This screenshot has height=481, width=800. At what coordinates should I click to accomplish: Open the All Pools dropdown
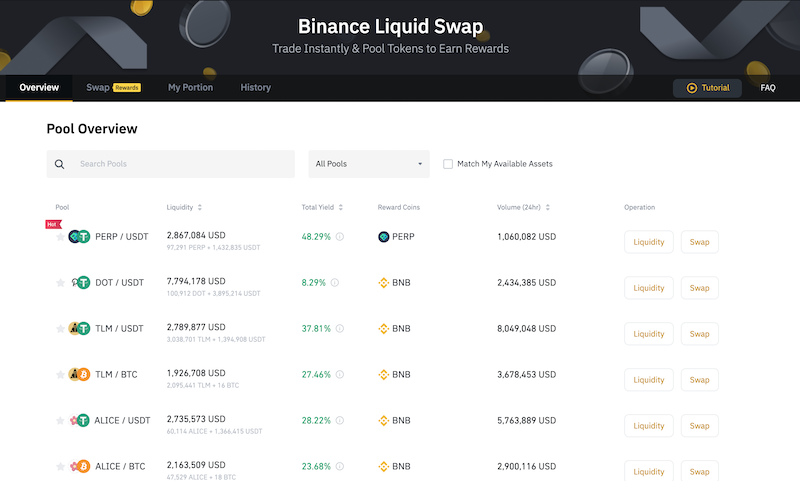(x=369, y=164)
